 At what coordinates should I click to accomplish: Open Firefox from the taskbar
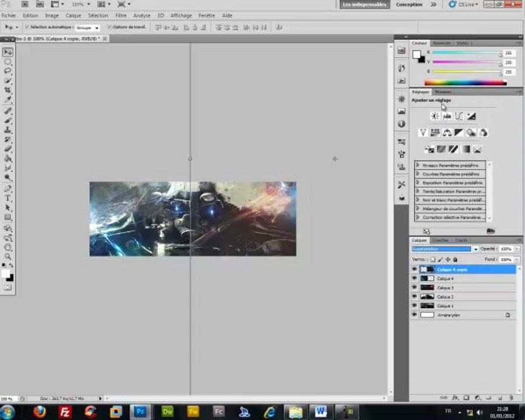click(40, 411)
